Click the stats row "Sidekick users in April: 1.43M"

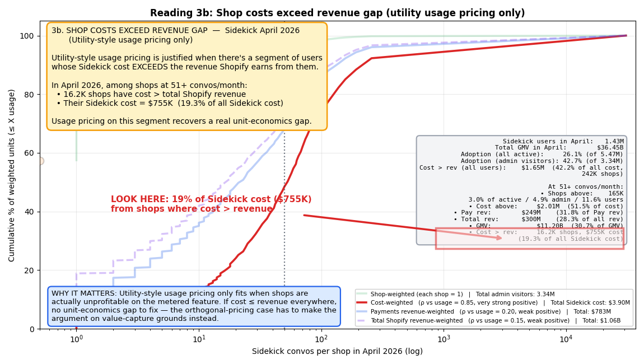point(563,141)
